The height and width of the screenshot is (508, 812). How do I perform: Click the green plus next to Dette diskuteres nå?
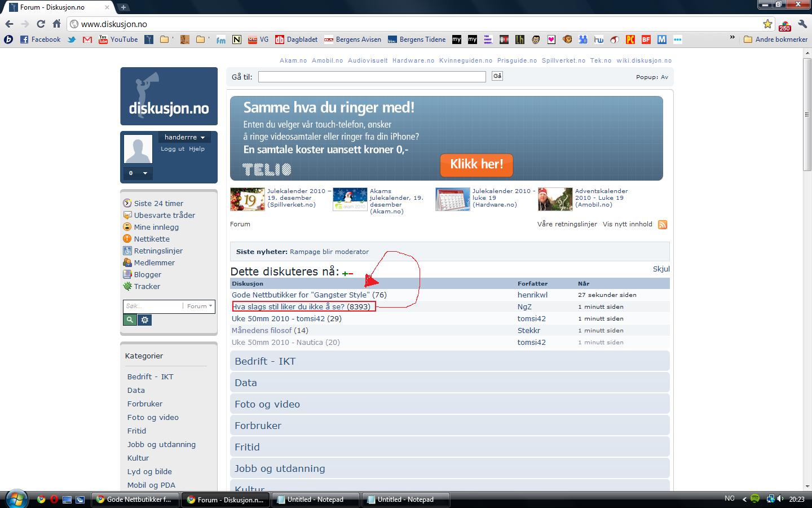pos(345,274)
